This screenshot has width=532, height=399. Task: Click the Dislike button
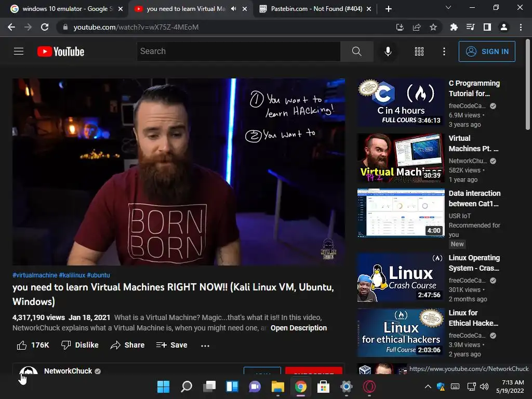click(79, 345)
